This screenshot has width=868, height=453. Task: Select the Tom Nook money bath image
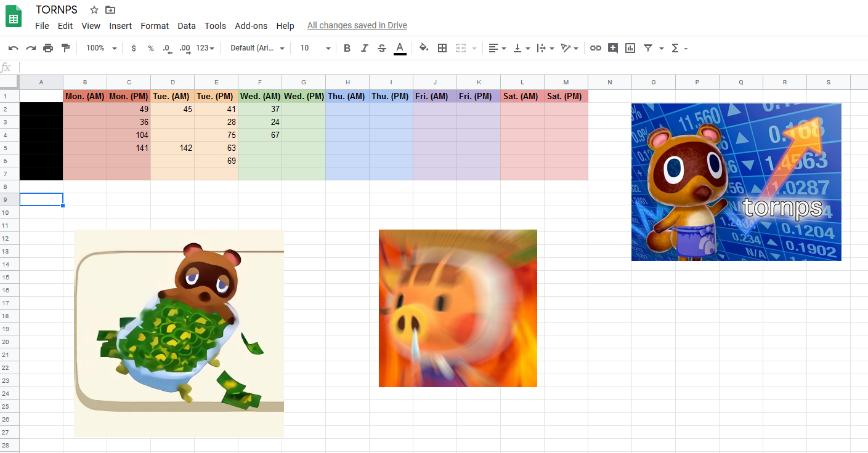click(179, 333)
